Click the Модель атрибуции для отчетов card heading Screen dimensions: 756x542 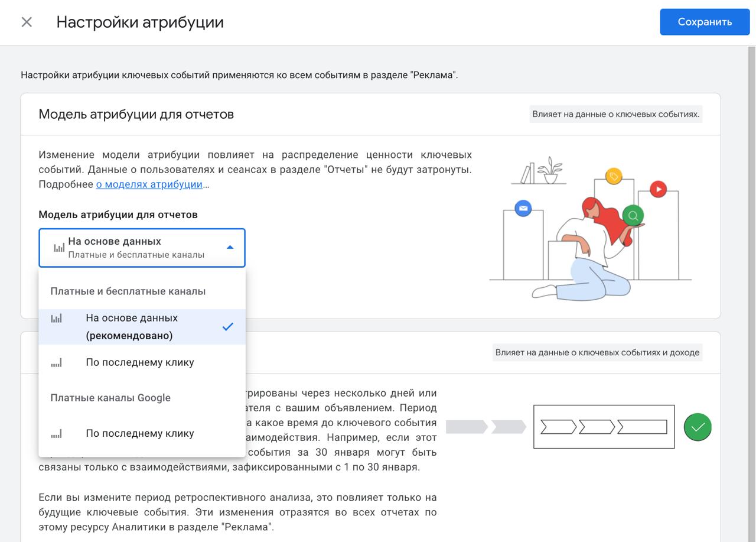[x=136, y=114]
